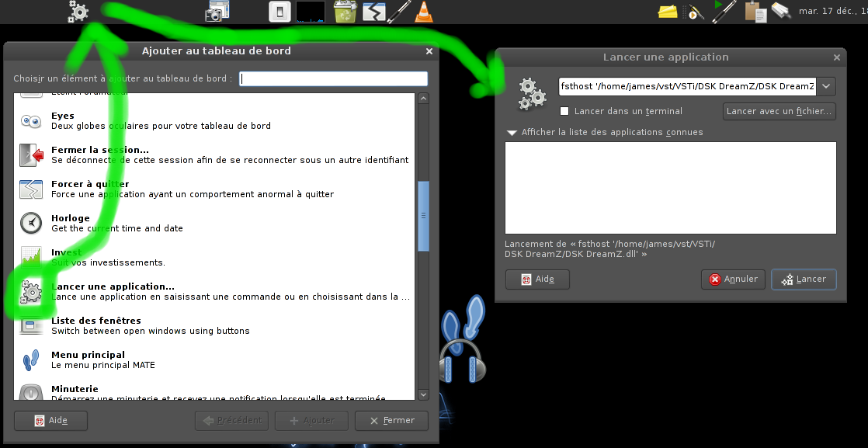Click Lancer avec un fichier... button
The image size is (868, 448).
point(779,111)
